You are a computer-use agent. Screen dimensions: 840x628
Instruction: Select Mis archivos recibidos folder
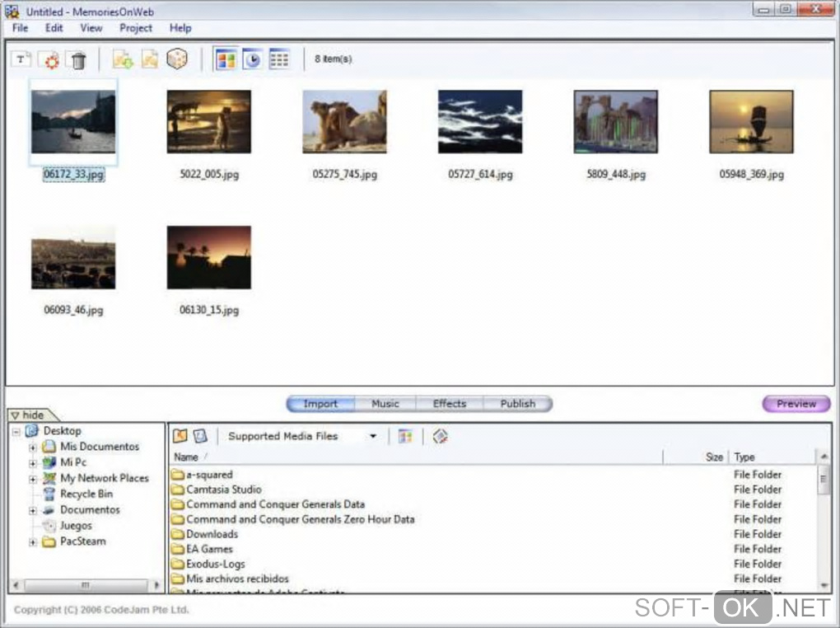[237, 579]
